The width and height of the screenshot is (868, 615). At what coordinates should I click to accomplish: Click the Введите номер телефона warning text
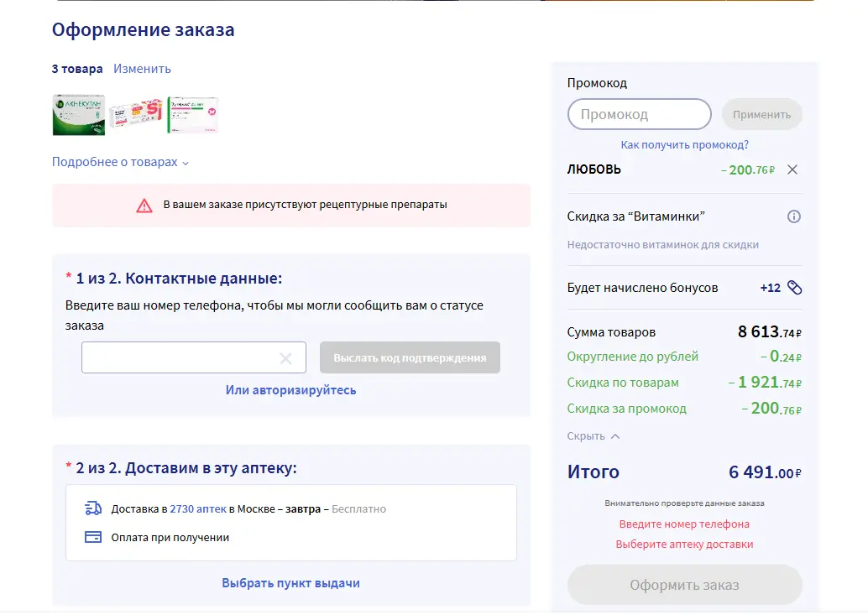tap(684, 524)
